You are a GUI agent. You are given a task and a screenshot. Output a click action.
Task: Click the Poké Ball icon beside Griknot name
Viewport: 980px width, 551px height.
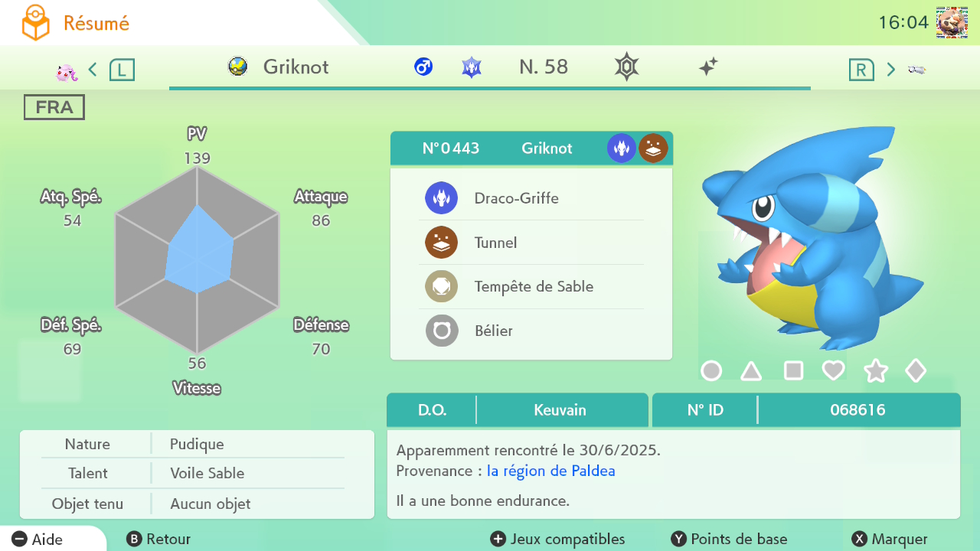[238, 67]
